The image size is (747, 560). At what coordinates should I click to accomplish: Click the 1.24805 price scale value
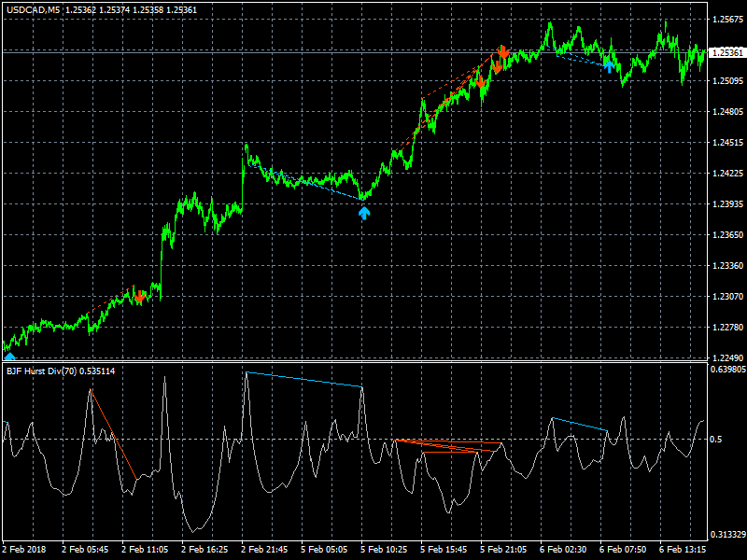[727, 112]
